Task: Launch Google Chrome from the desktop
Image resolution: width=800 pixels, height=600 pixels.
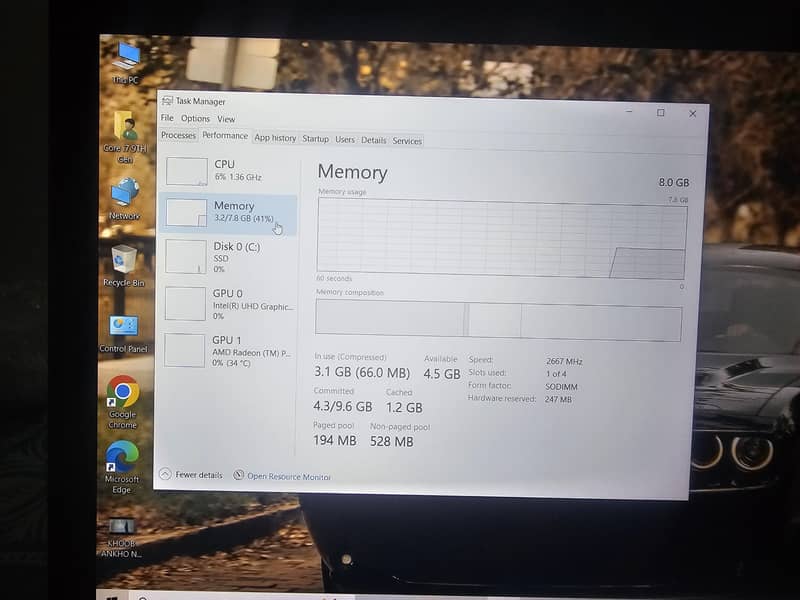Action: [122, 402]
